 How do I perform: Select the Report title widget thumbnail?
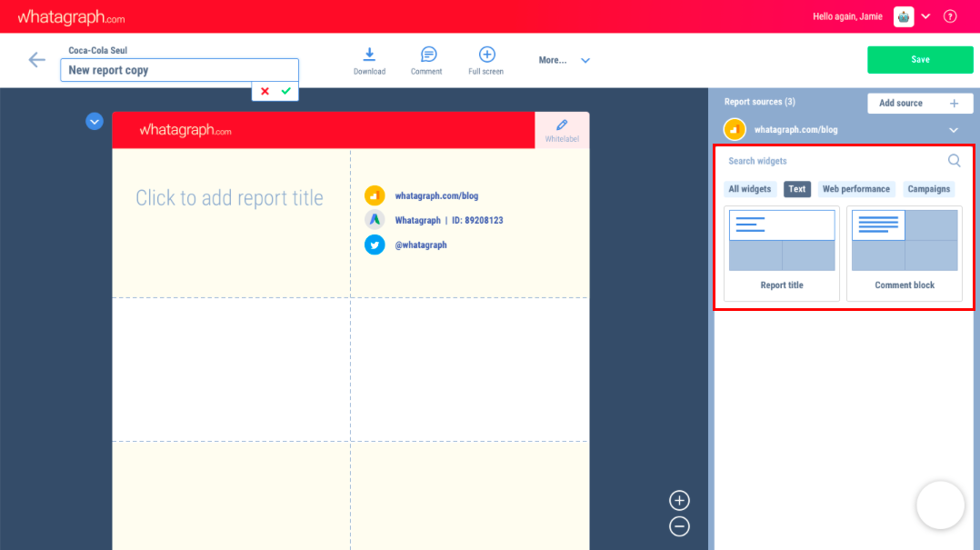click(x=782, y=253)
